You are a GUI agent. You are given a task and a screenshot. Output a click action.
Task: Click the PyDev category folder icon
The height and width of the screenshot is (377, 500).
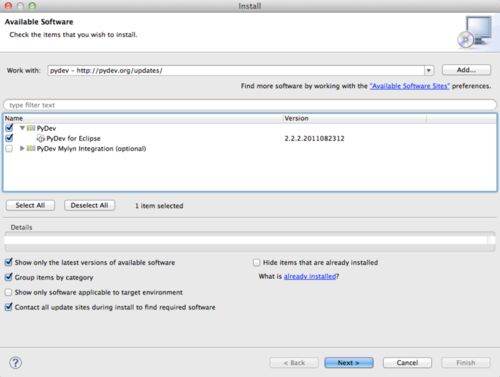pos(31,128)
